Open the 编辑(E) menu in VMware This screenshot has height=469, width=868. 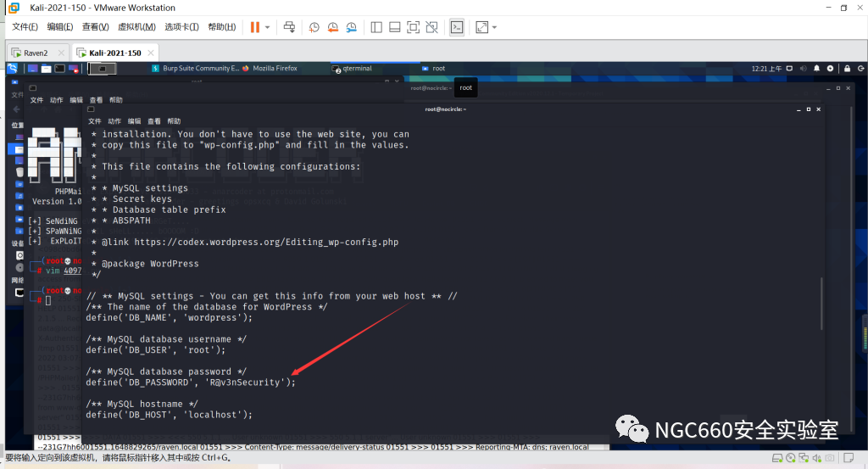point(60,27)
